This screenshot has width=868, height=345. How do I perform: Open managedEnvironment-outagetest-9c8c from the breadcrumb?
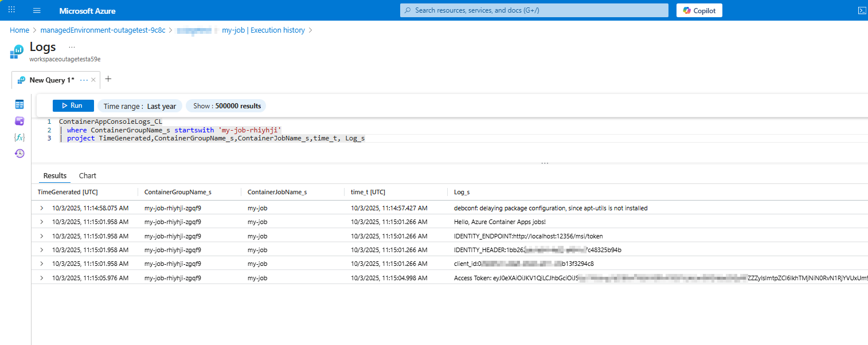[x=103, y=30]
